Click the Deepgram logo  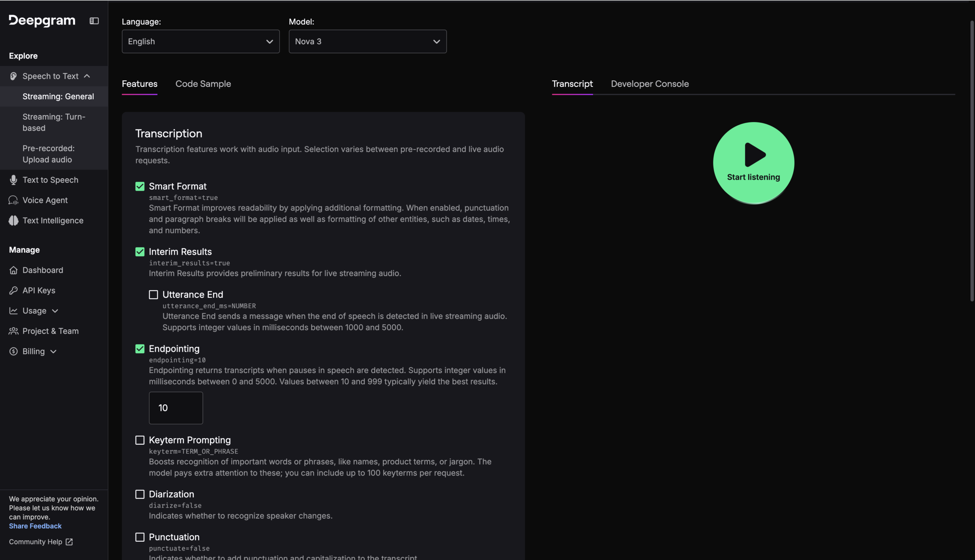click(x=42, y=21)
